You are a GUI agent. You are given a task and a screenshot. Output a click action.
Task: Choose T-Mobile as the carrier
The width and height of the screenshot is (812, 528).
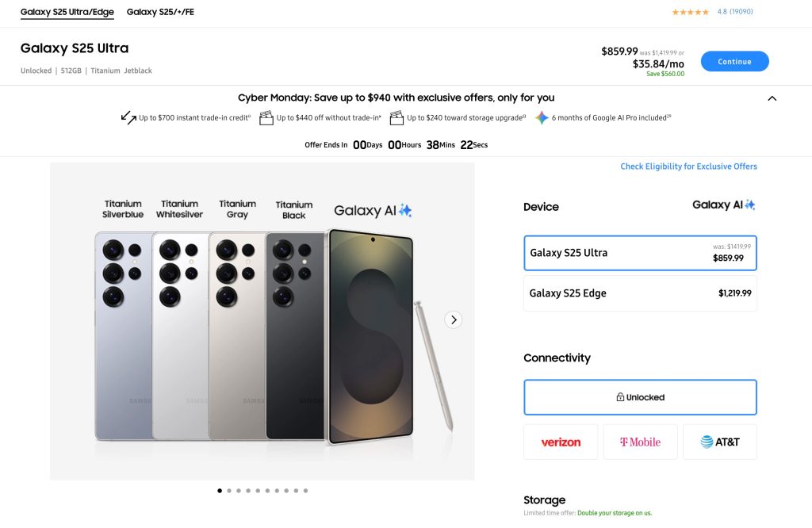(x=640, y=442)
